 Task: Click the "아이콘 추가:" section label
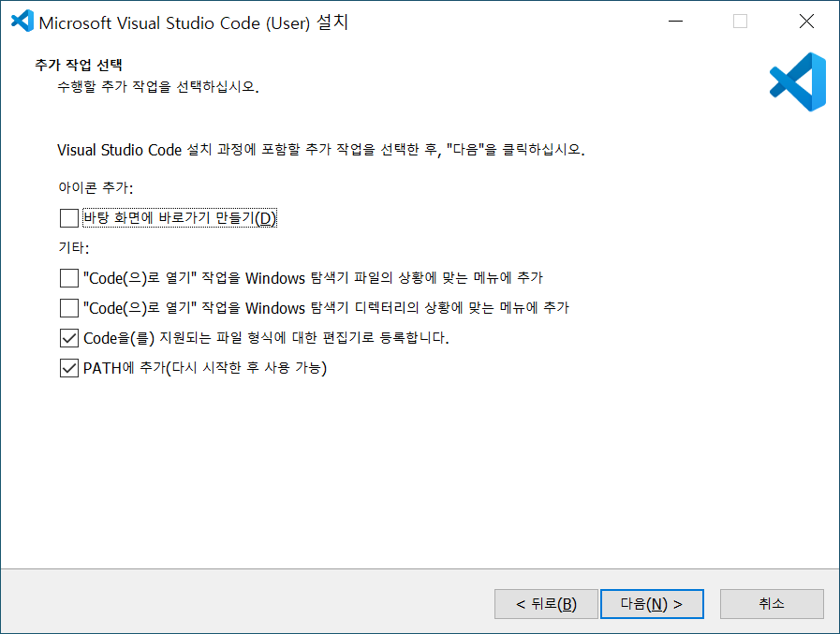(96, 187)
